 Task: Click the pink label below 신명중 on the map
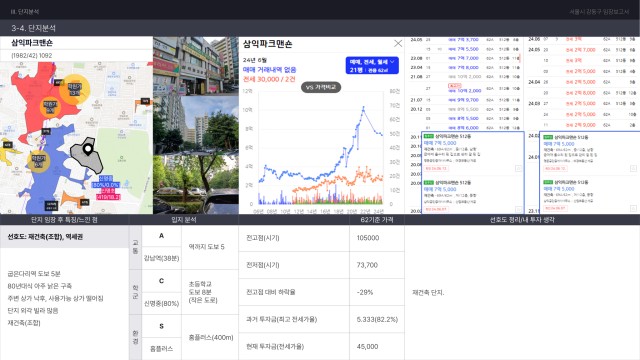click(x=108, y=194)
